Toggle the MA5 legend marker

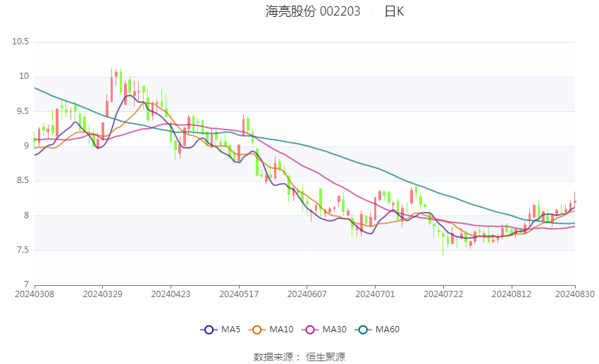(x=209, y=330)
